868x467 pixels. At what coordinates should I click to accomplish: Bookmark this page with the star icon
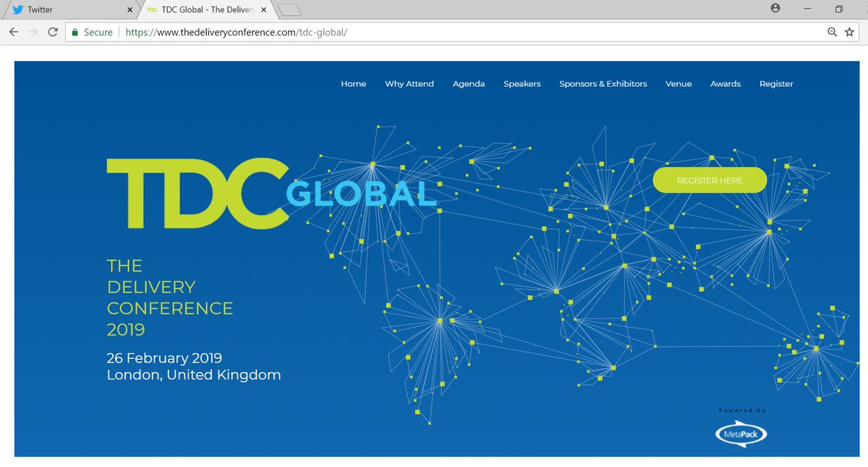coord(850,32)
